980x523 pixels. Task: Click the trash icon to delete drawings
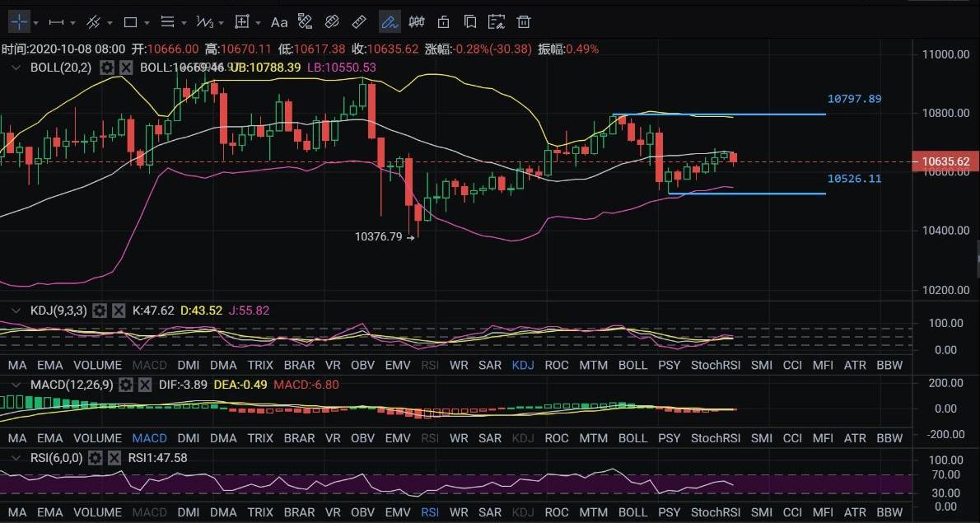point(524,21)
